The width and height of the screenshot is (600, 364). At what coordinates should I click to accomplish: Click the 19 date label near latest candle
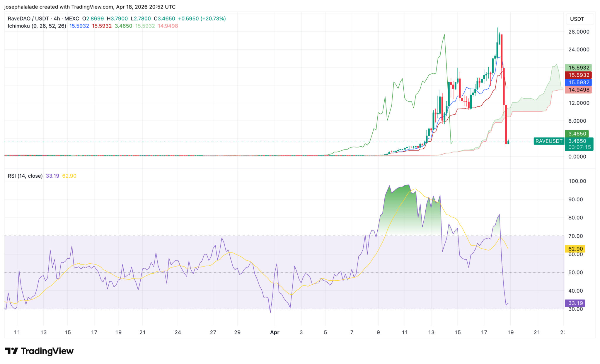tap(510, 332)
